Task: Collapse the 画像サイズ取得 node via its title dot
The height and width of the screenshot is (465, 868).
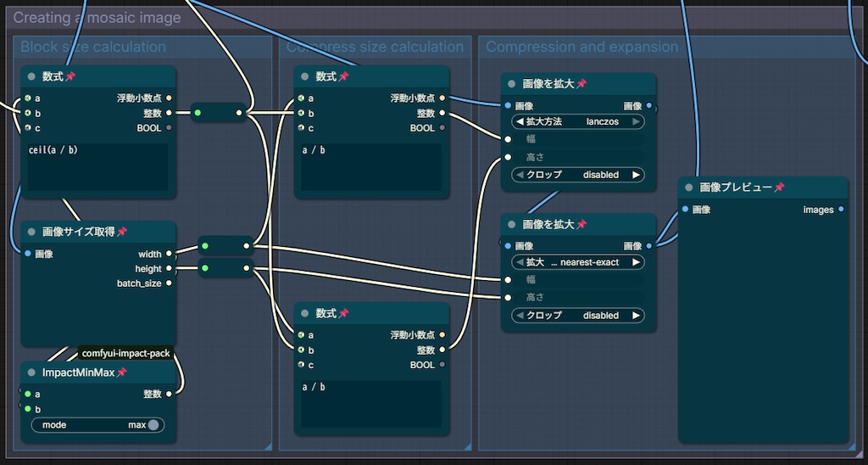Action: (31, 232)
